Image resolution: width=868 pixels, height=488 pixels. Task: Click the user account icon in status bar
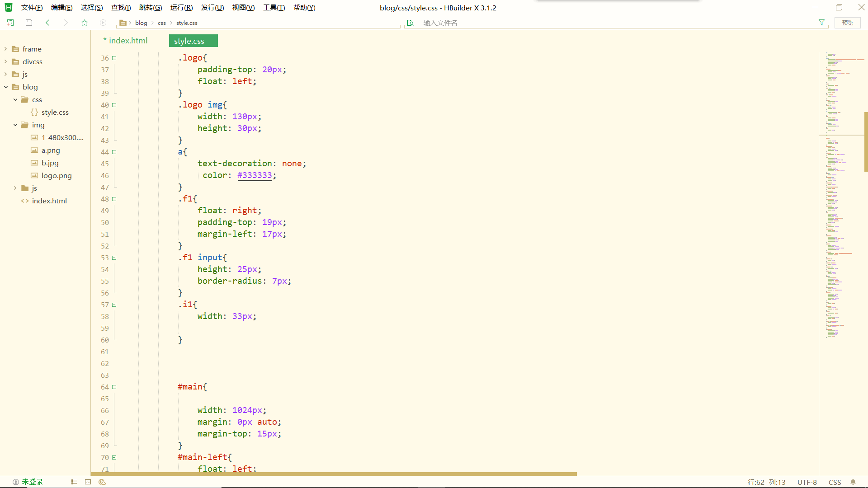pos(16,482)
